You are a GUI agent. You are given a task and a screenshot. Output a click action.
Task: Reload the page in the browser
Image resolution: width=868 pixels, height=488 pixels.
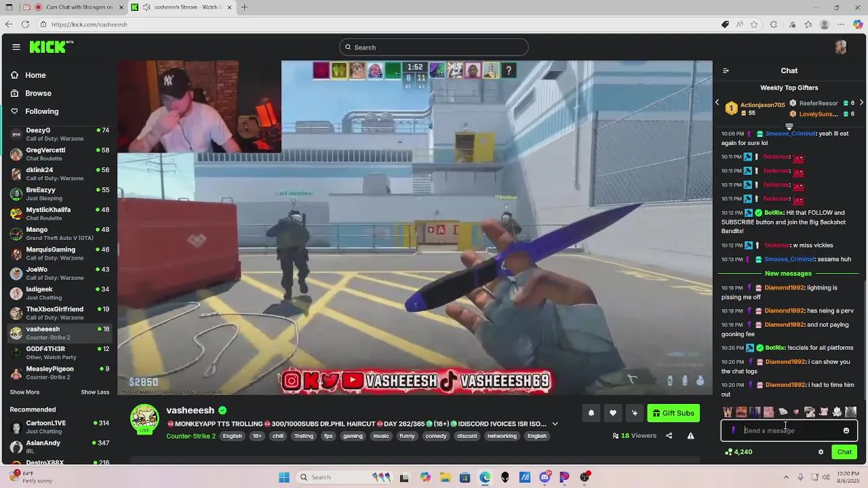(25, 24)
